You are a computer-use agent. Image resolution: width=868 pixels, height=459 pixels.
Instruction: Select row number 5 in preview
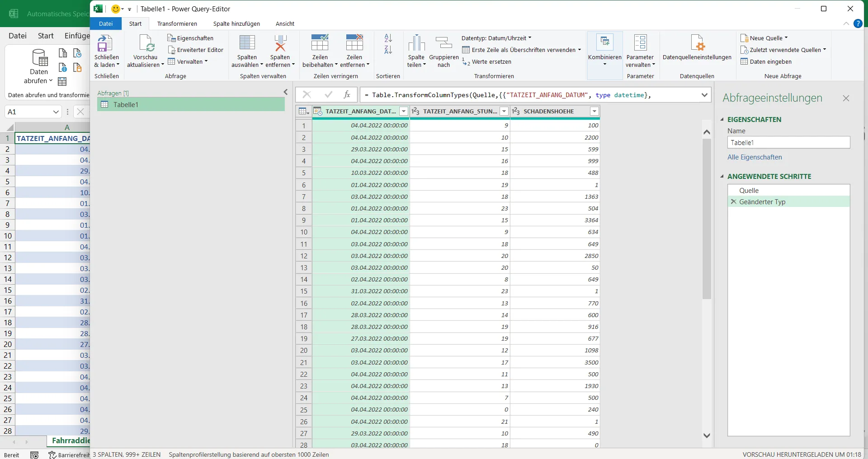(303, 173)
